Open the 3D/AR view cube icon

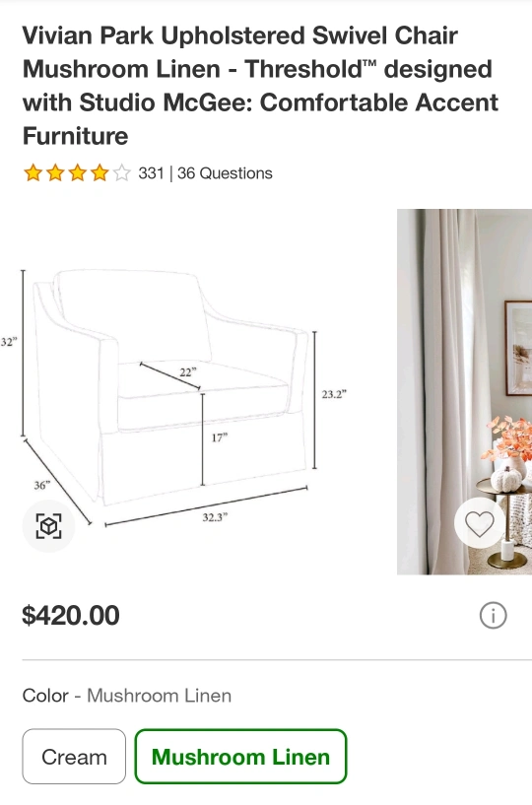click(x=48, y=526)
